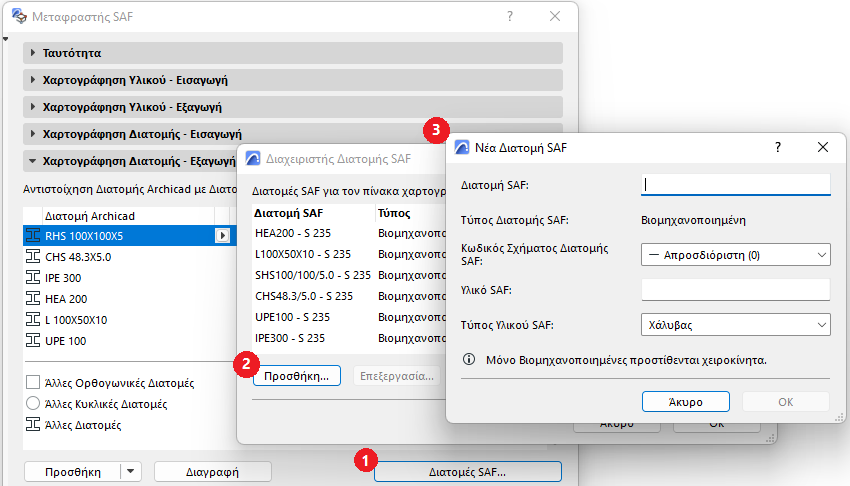The height and width of the screenshot is (486, 850).
Task: Select the L 100X50X10 row
Action: tap(130, 320)
